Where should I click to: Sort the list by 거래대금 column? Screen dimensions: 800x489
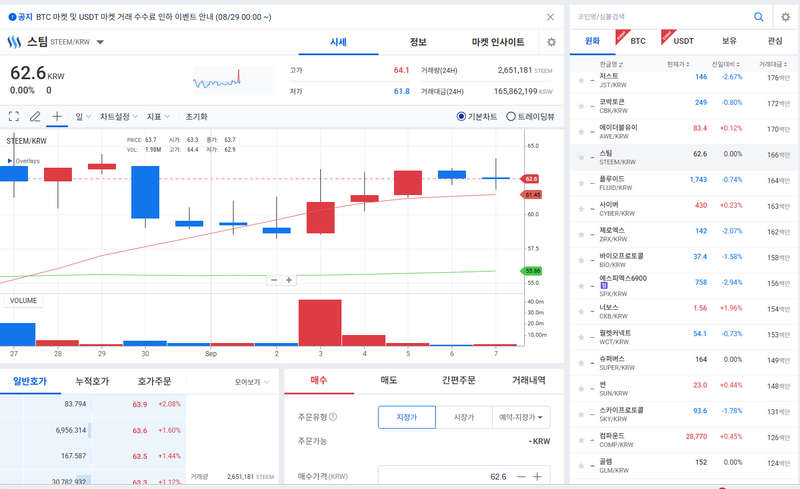(773, 64)
